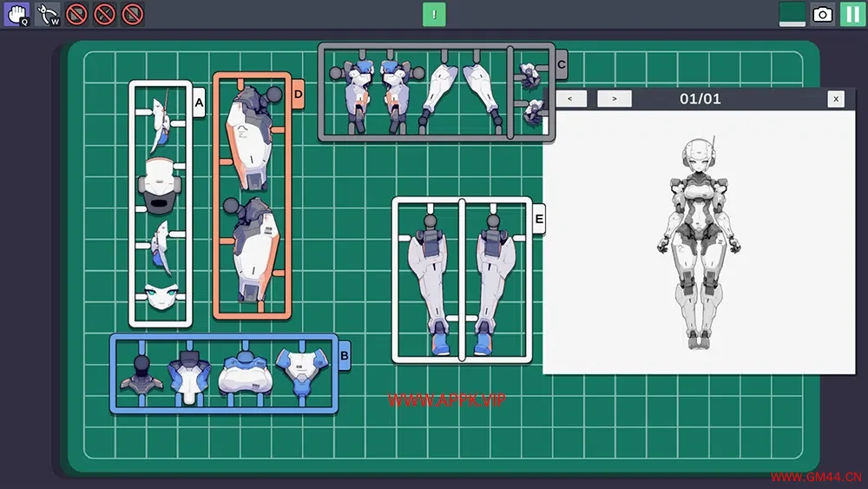The height and width of the screenshot is (489, 868).
Task: Click runner label D tab
Action: point(298,95)
